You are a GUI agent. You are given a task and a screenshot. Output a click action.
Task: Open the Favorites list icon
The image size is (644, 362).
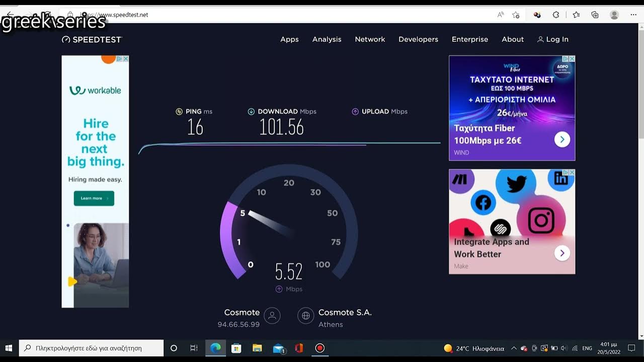(x=576, y=15)
